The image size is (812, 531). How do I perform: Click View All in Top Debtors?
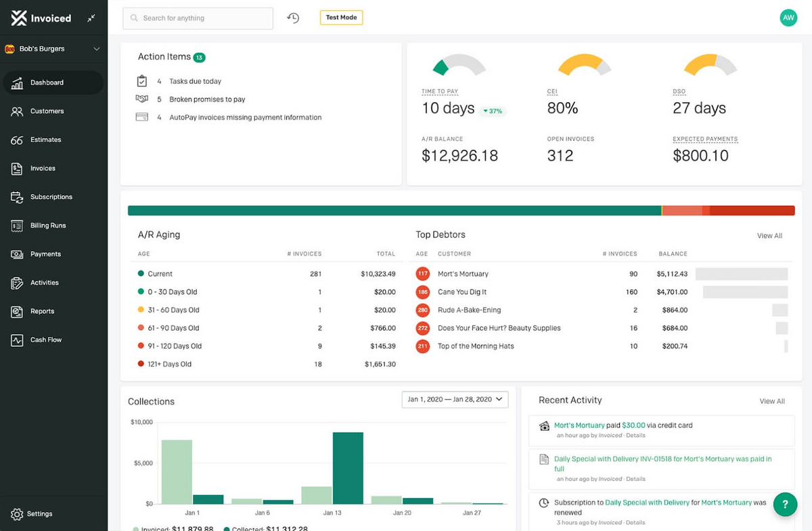pyautogui.click(x=769, y=236)
